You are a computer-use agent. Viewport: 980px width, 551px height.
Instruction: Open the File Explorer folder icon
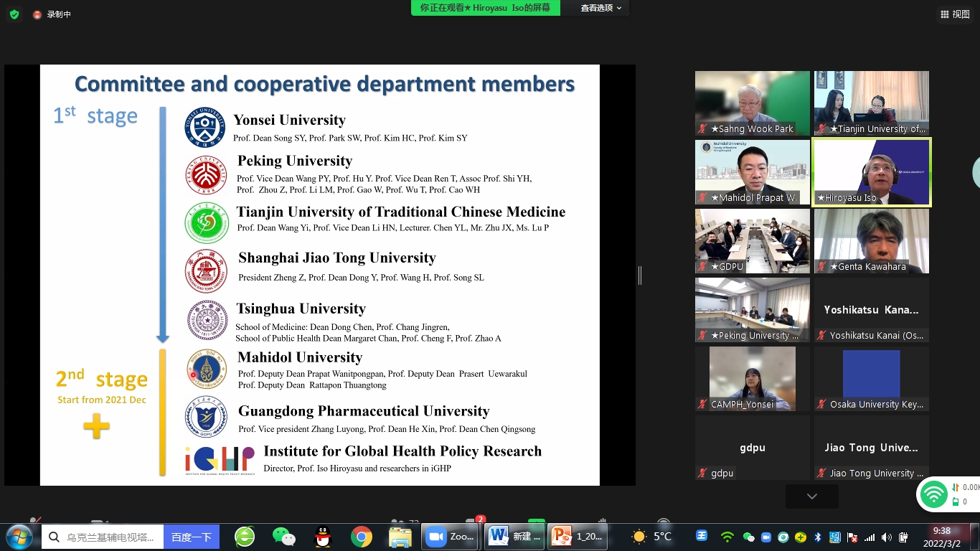400,537
